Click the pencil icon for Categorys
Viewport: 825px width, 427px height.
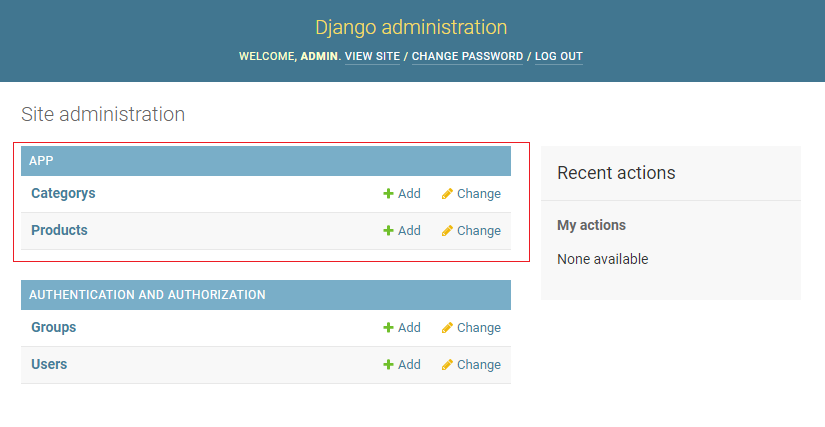[x=447, y=194]
